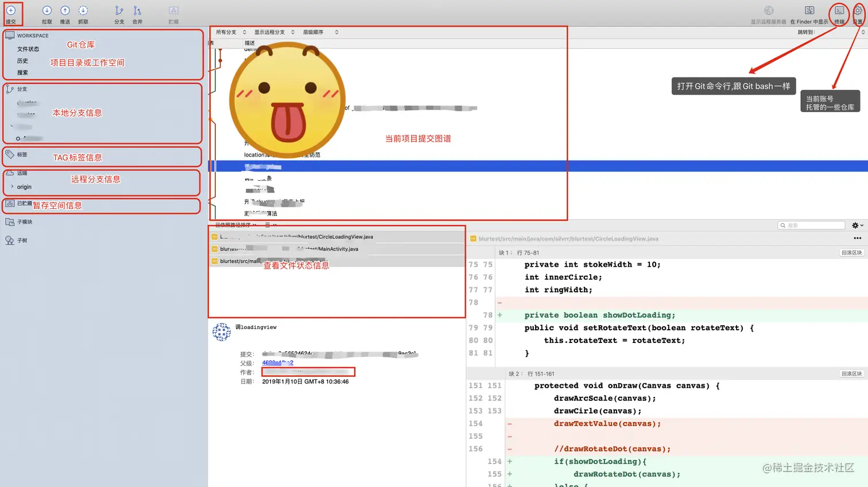Click the CircleLoadingView.java file status icon in list
Screen dimensions: 868x487
point(214,237)
